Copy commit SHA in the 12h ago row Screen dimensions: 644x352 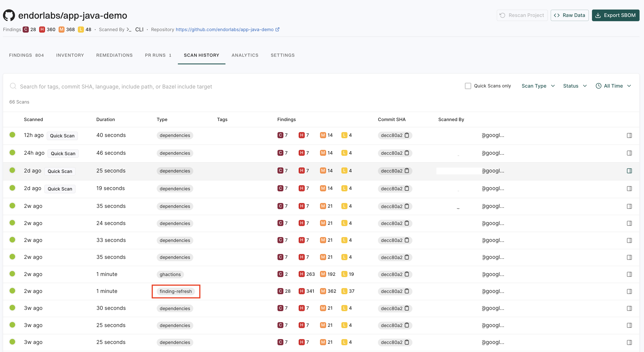tap(407, 135)
